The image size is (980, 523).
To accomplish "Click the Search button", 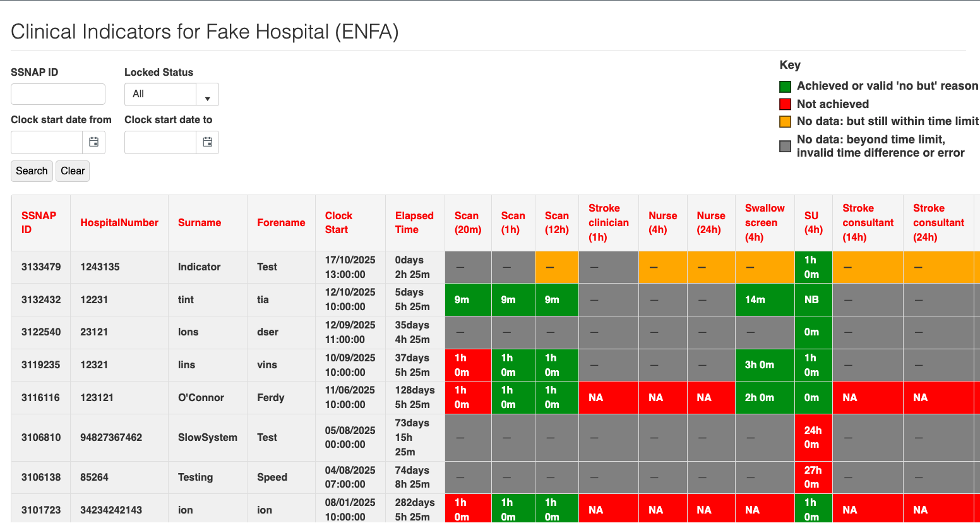I will coord(32,171).
